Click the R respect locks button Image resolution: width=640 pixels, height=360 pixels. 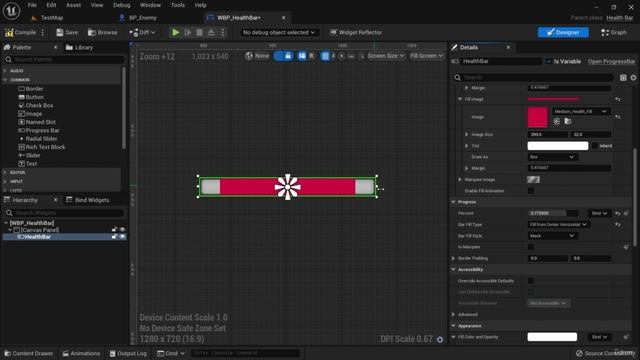[x=311, y=56]
